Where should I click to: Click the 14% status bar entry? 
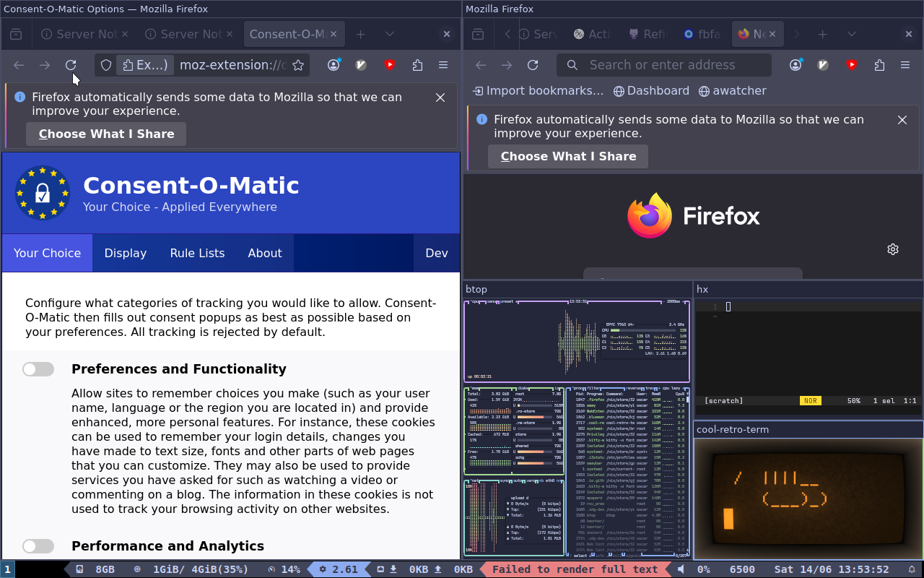[284, 569]
